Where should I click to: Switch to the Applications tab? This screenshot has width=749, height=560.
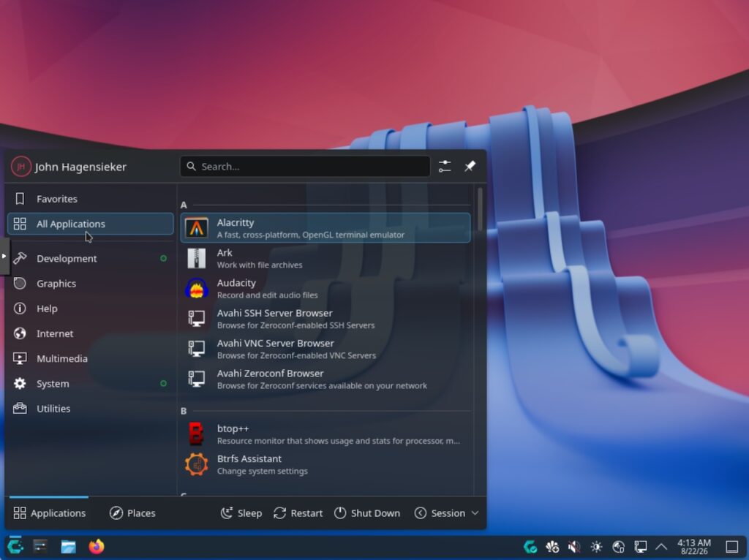[49, 512]
